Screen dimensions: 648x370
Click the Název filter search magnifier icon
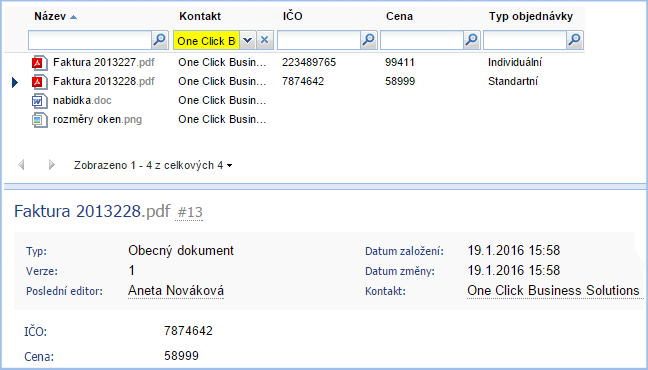(x=160, y=40)
